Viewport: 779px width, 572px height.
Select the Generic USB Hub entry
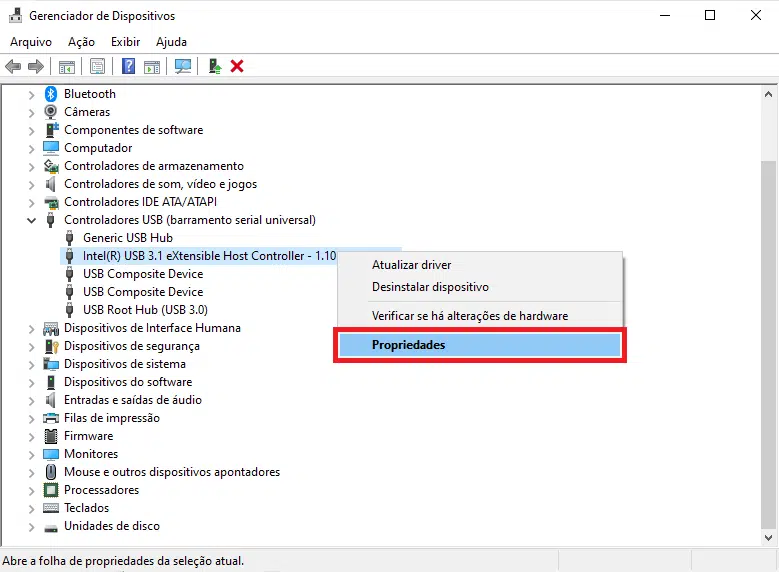(x=128, y=238)
